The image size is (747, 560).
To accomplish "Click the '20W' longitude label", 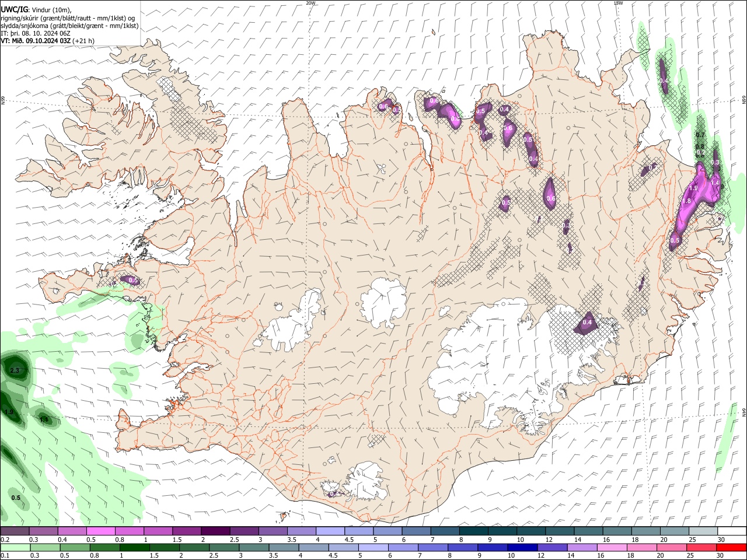I will [x=310, y=3].
